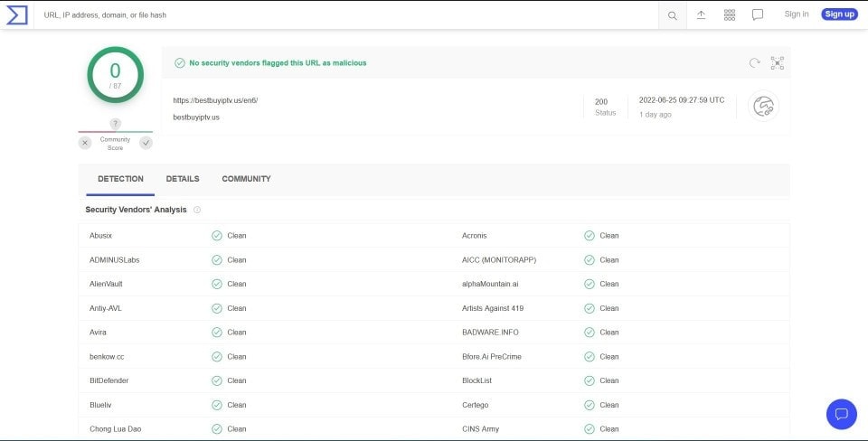Click the search magnifier icon
The image size is (868, 441).
point(672,15)
